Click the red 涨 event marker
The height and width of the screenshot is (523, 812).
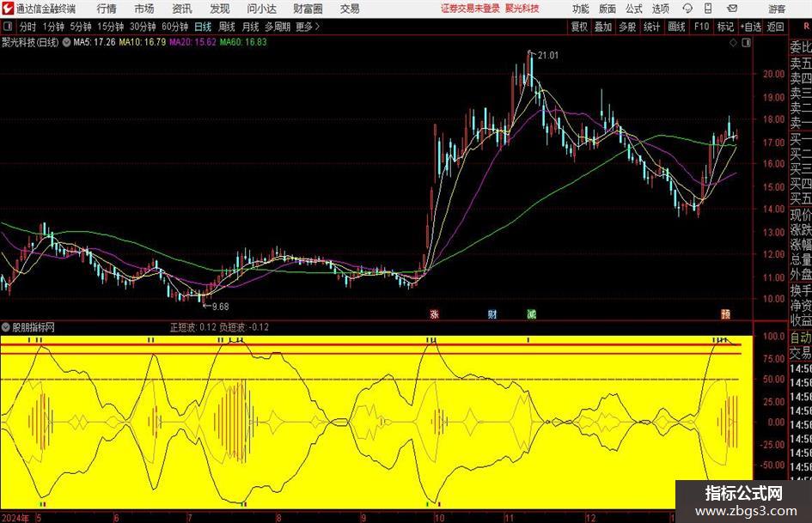[435, 313]
